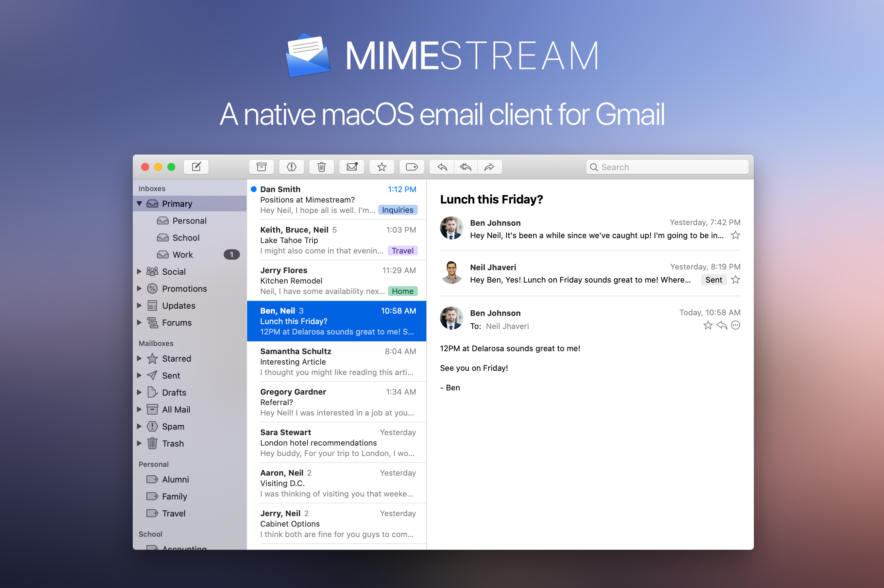Click the Forward icon in toolbar
Viewport: 884px width, 588px height.
tap(490, 166)
